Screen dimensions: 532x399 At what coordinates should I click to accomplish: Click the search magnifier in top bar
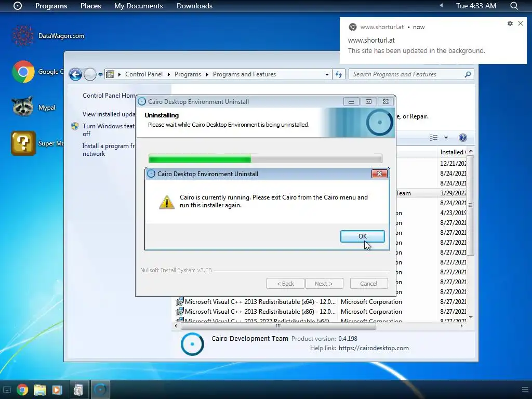(514, 6)
